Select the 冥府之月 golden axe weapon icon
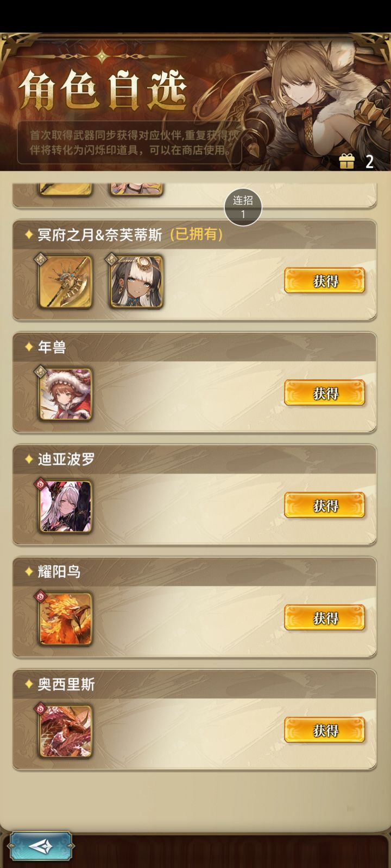The height and width of the screenshot is (868, 391). [x=65, y=282]
